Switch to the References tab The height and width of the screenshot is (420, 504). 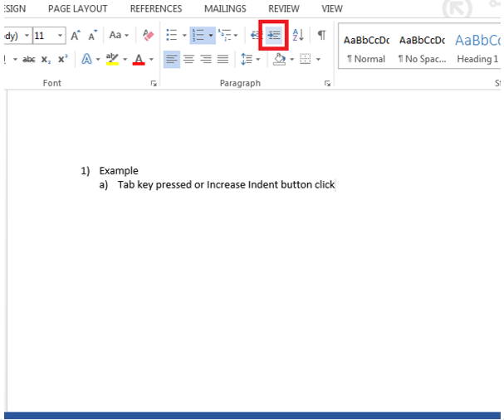pos(156,8)
